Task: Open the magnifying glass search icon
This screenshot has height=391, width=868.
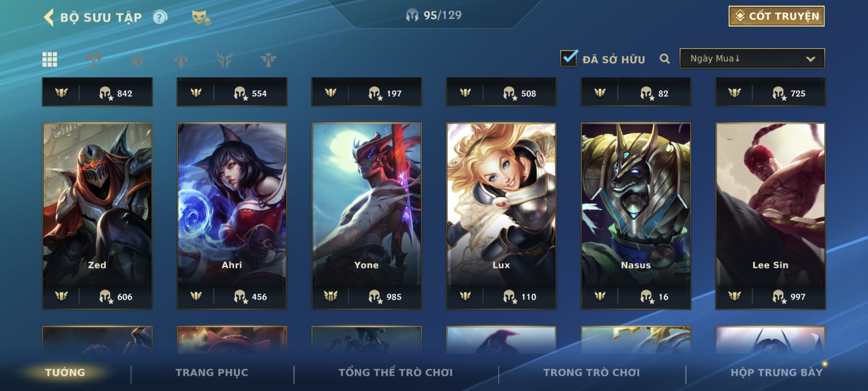Action: [664, 59]
